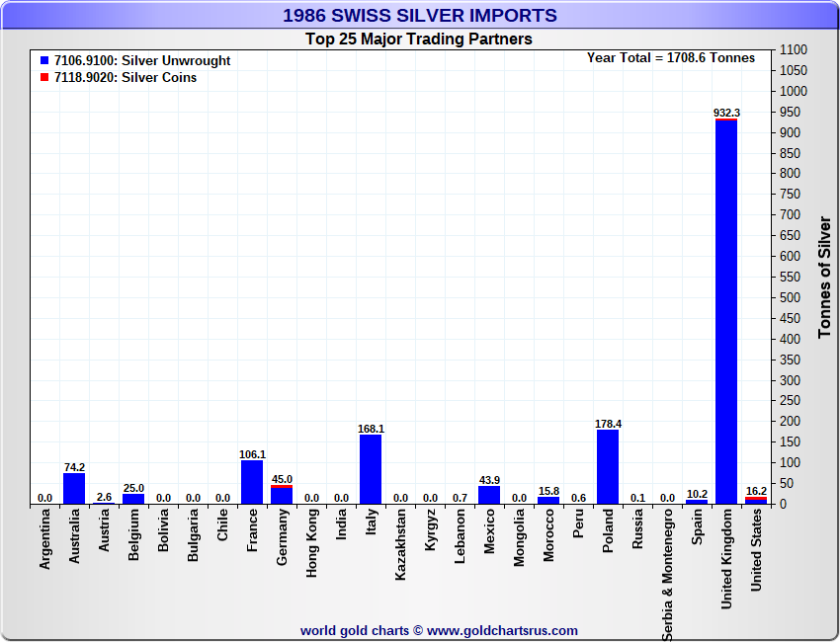Click the Chile axis label
Screen dimensions: 840x642
click(222, 524)
